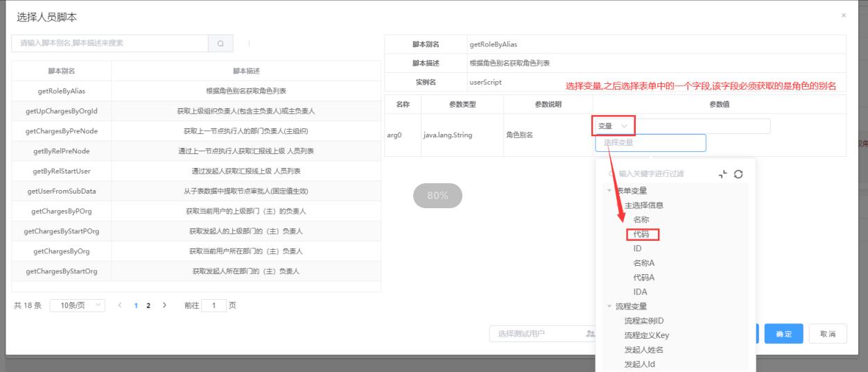Close the 选择人员脚本 dialog
Viewport: 868px width, 372px height.
tap(844, 15)
